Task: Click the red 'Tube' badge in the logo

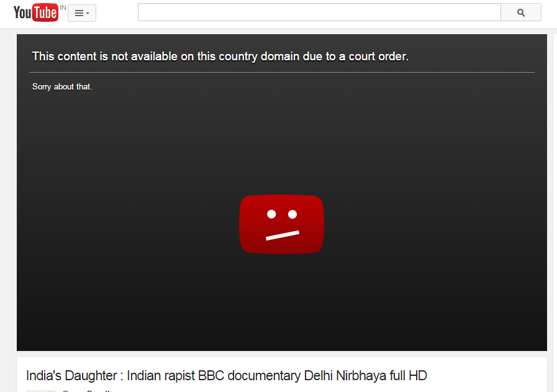Action: click(45, 12)
